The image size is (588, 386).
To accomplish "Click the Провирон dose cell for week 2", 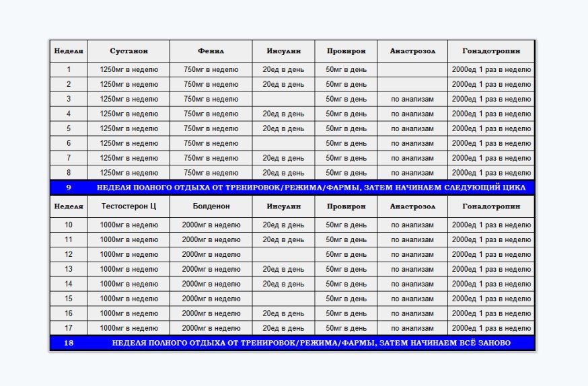I will (346, 84).
